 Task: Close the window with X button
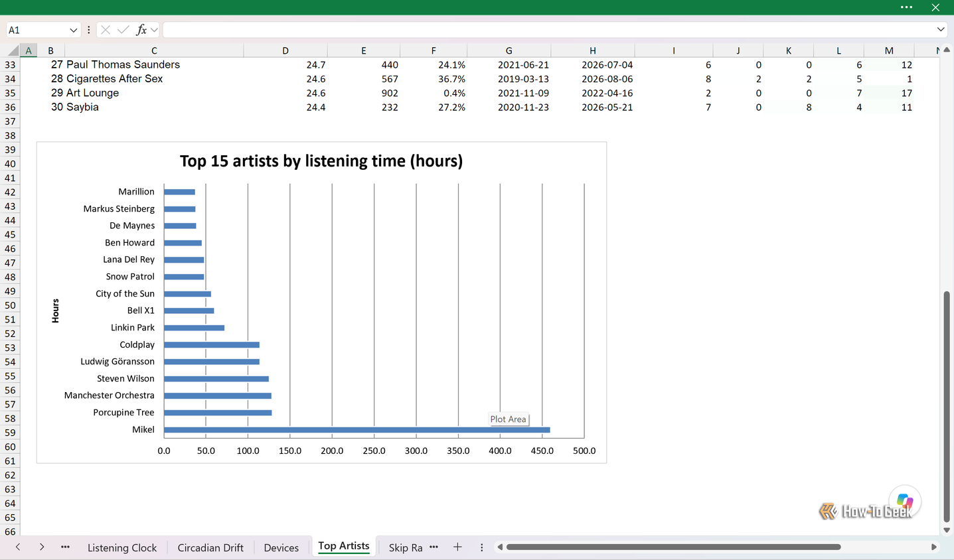click(x=935, y=7)
